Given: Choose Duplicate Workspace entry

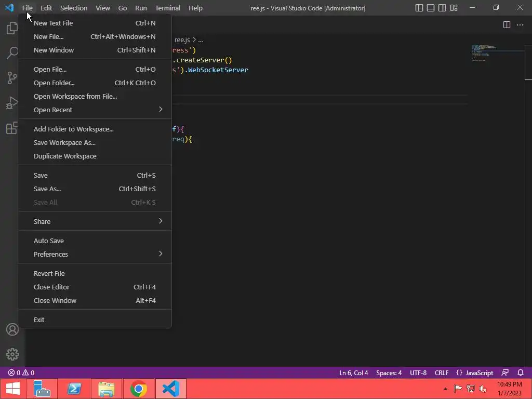Looking at the screenshot, I should pos(95,156).
